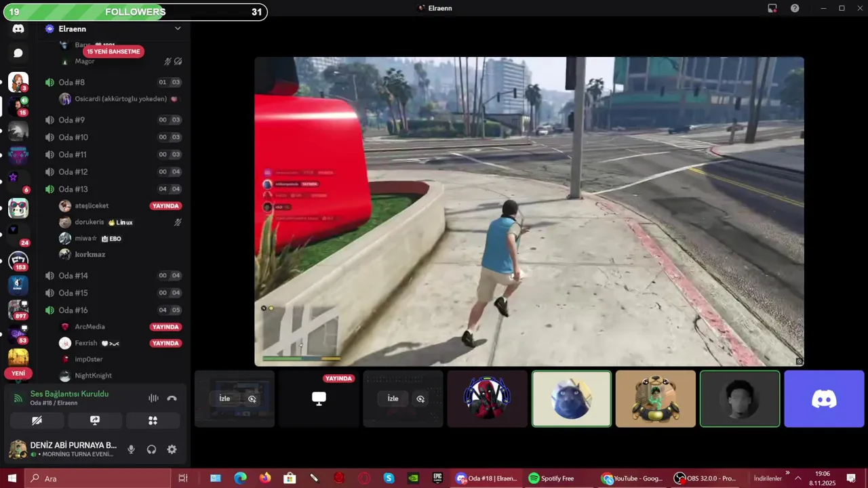
Task: Pop out first stream preview icon
Action: click(252, 399)
